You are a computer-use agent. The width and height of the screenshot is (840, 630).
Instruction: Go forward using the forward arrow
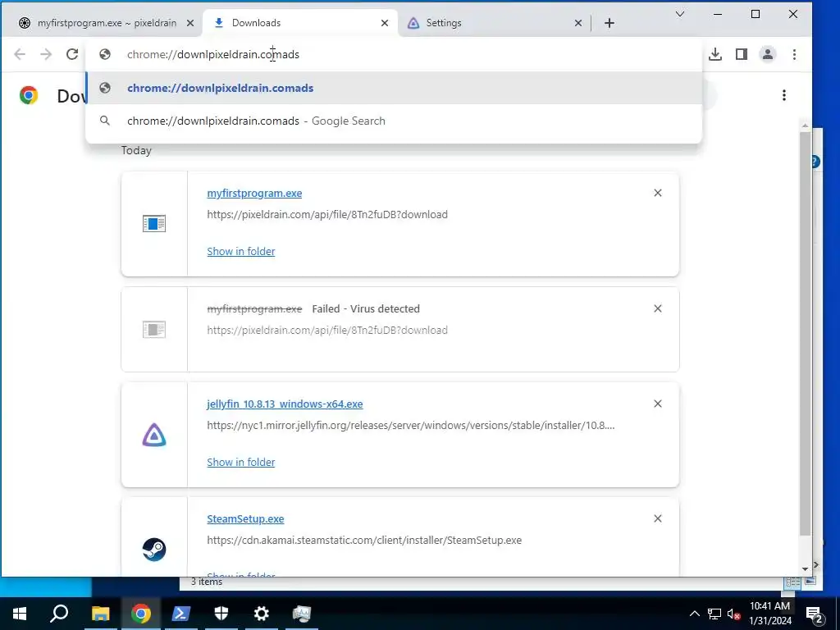pos(46,54)
